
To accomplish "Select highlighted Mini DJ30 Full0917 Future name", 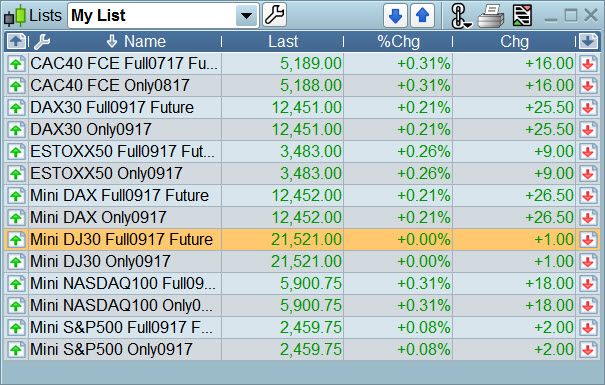I will point(122,240).
